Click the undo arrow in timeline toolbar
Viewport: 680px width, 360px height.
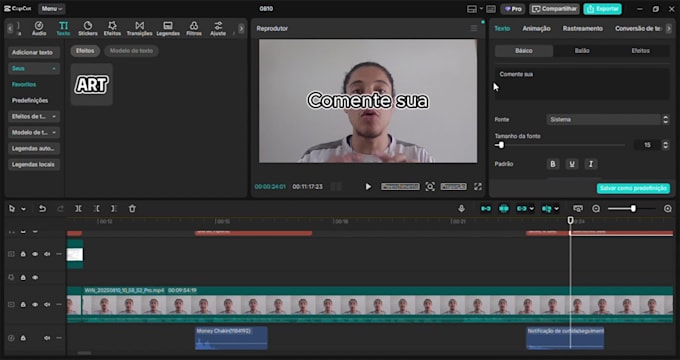pyautogui.click(x=42, y=209)
